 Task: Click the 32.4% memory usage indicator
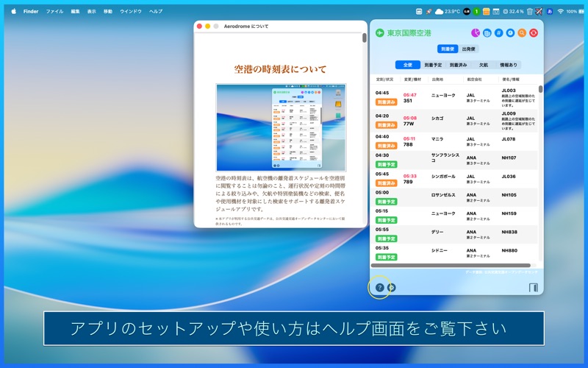click(513, 11)
